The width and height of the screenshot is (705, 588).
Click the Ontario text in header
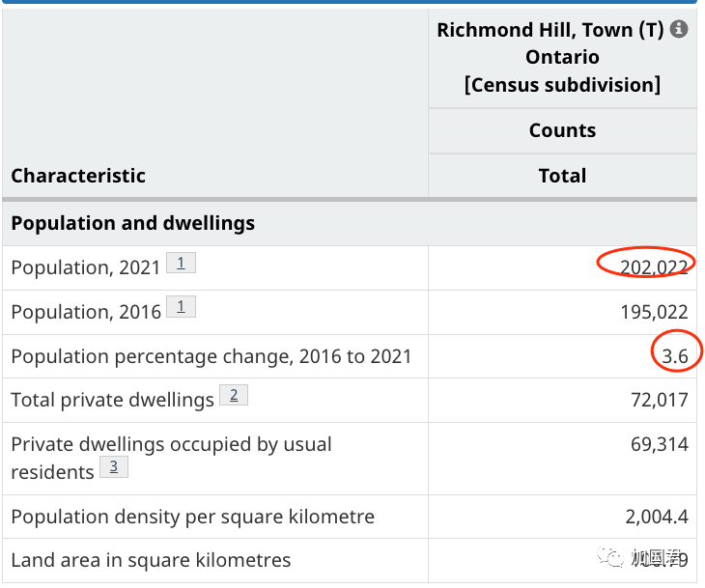pos(562,58)
